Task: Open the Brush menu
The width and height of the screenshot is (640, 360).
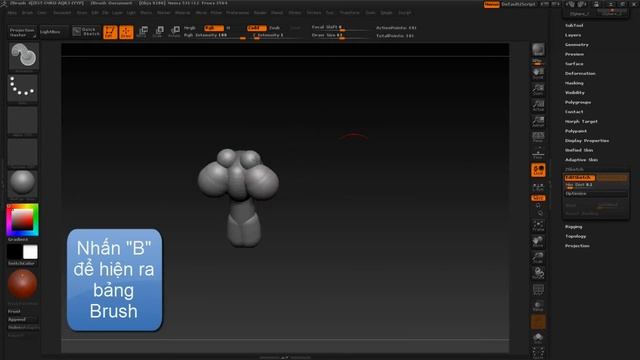Action: coord(27,13)
